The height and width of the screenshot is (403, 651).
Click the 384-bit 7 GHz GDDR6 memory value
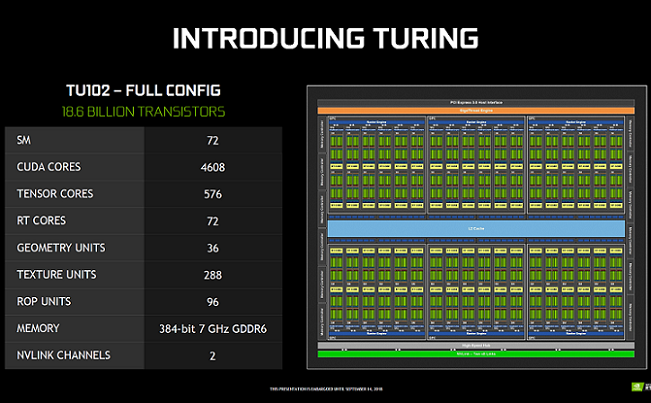pyautogui.click(x=212, y=328)
